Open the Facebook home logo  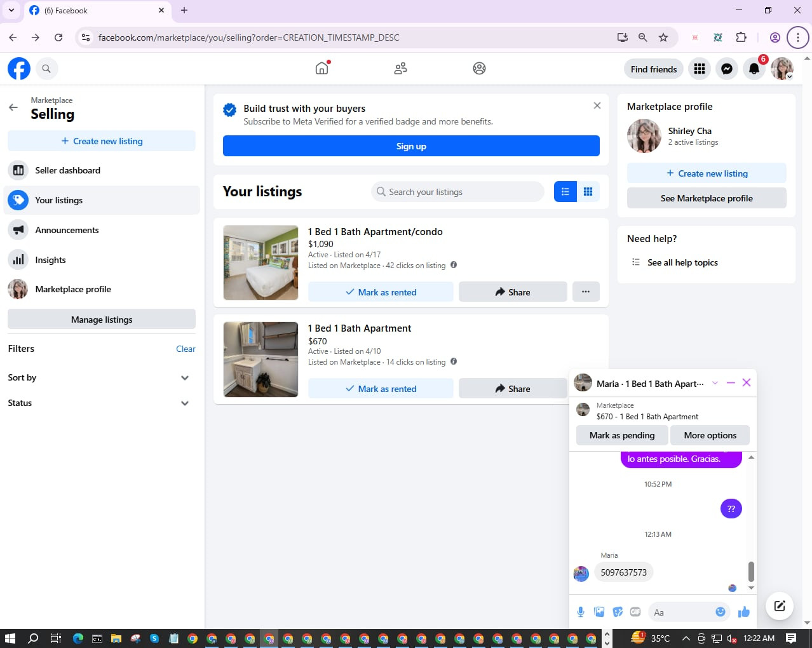tap(19, 69)
